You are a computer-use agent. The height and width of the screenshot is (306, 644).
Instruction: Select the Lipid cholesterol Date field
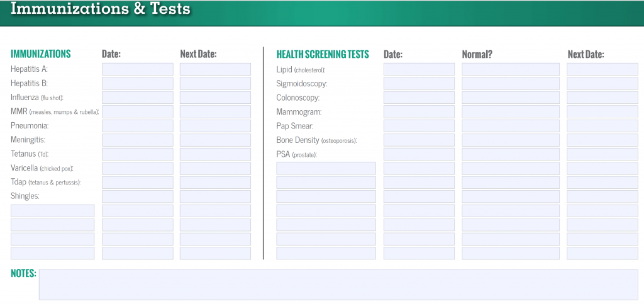[419, 69]
